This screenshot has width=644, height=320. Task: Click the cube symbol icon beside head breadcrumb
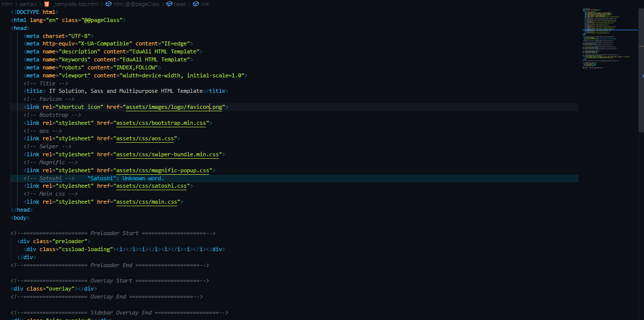click(x=169, y=3)
